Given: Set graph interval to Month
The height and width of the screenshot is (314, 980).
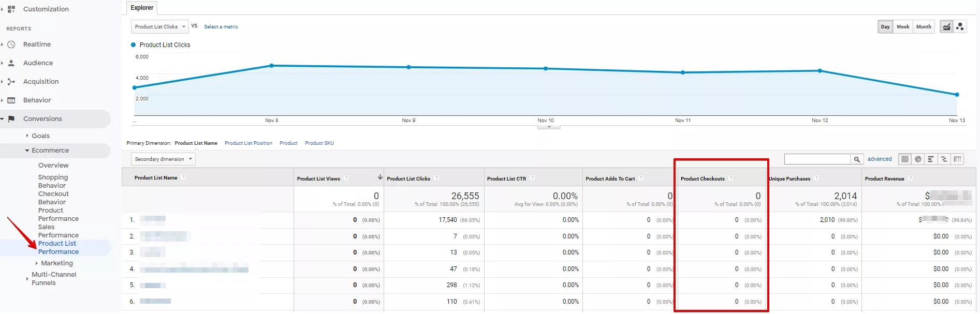Looking at the screenshot, I should click(x=924, y=27).
